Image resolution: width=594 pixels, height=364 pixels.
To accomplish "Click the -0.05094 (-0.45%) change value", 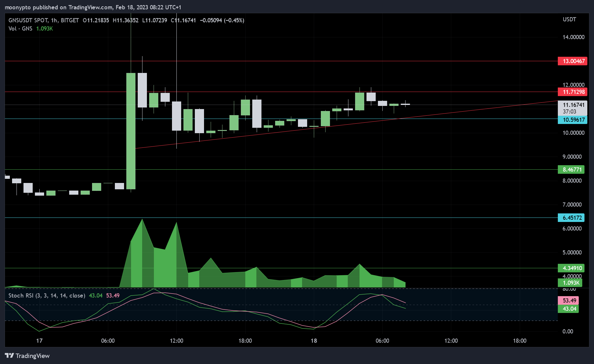I will pos(222,20).
